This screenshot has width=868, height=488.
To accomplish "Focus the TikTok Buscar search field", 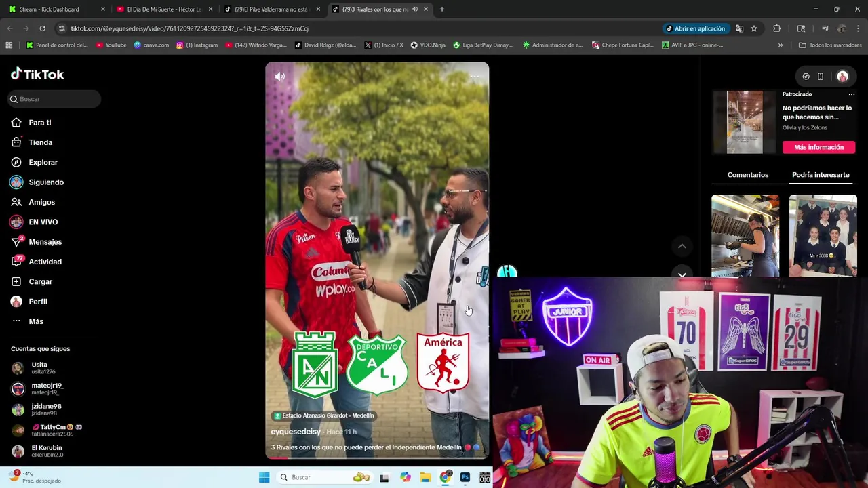I will click(x=55, y=99).
